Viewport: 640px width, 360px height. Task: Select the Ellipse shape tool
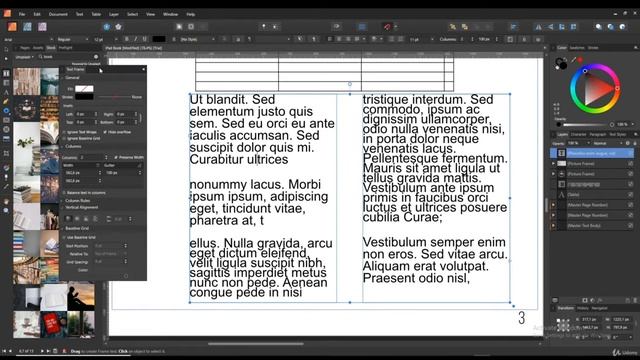(6, 111)
